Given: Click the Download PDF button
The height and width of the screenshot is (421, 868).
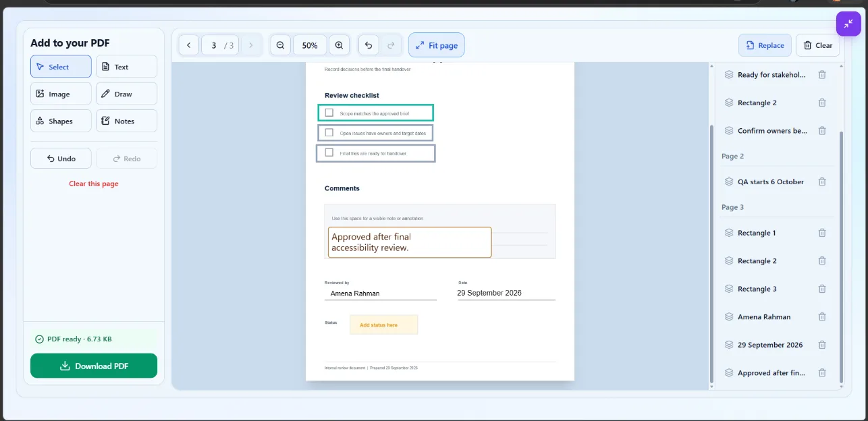Looking at the screenshot, I should 94,366.
